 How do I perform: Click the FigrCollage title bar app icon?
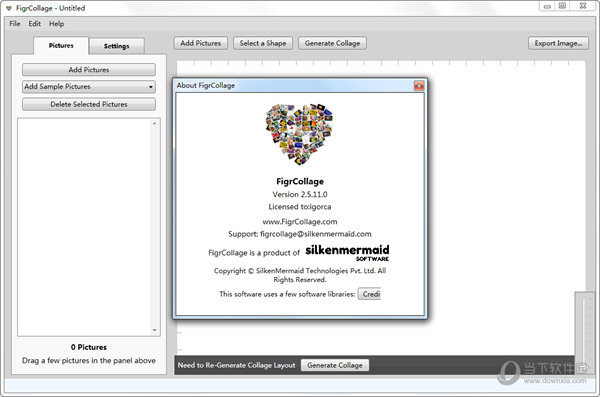click(9, 8)
